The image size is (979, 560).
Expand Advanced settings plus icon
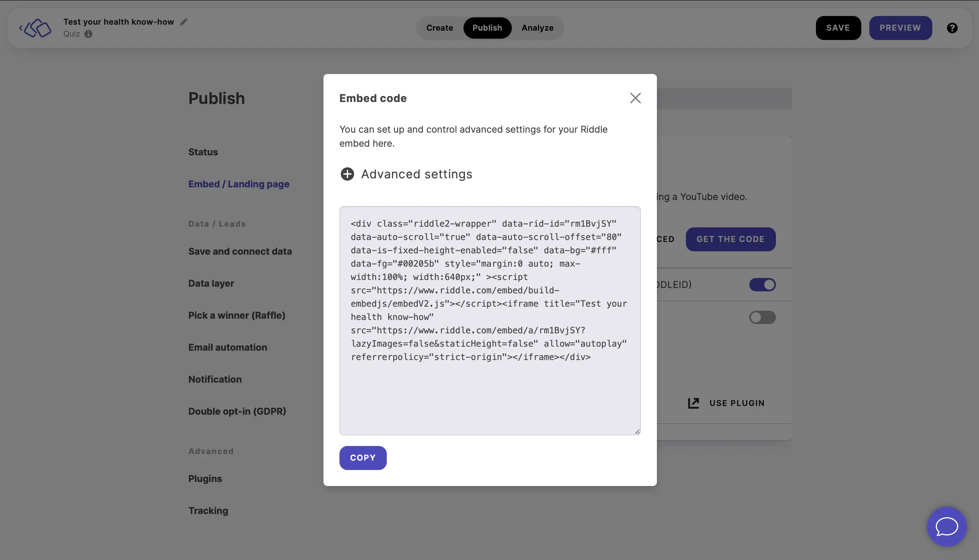[347, 174]
